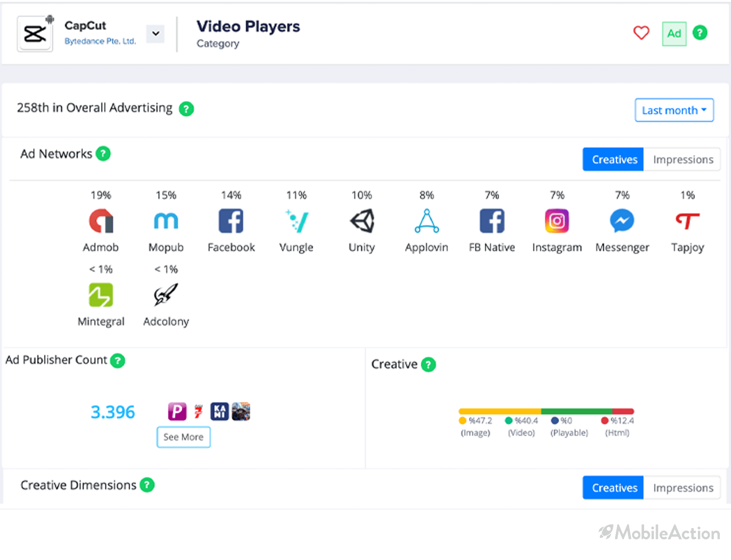Viewport: 731px width, 560px height.
Task: Click the Facebook network icon
Action: pos(231,221)
